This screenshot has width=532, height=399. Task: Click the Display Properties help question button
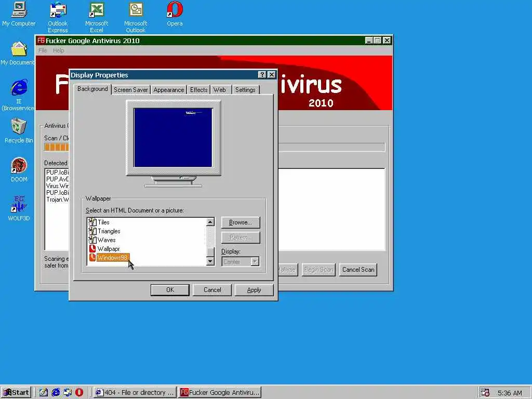[x=262, y=75]
